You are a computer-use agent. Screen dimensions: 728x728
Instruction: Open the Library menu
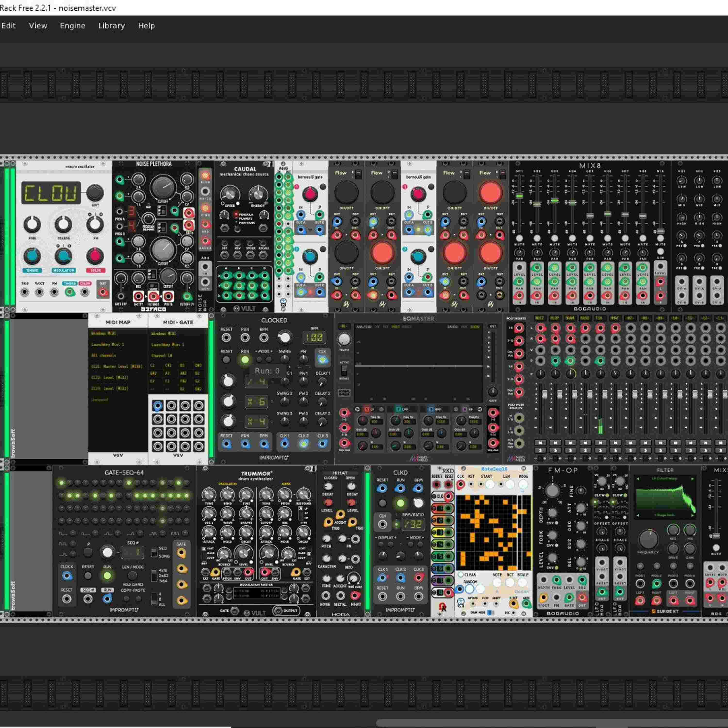(111, 26)
